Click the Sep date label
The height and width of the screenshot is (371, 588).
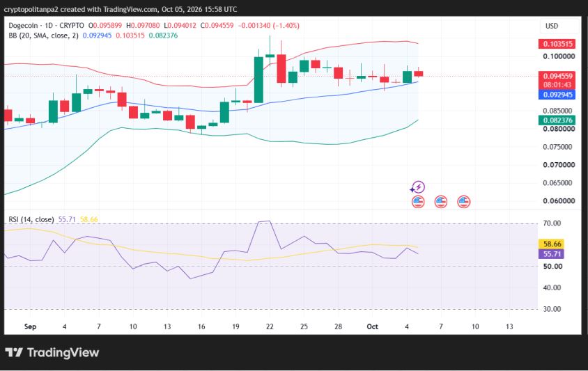[31, 326]
